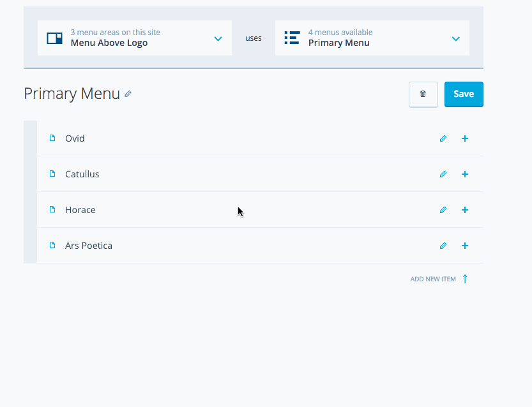Screen dimensions: 532x407
Task: Click the '4 menus available' text
Action: click(x=340, y=32)
